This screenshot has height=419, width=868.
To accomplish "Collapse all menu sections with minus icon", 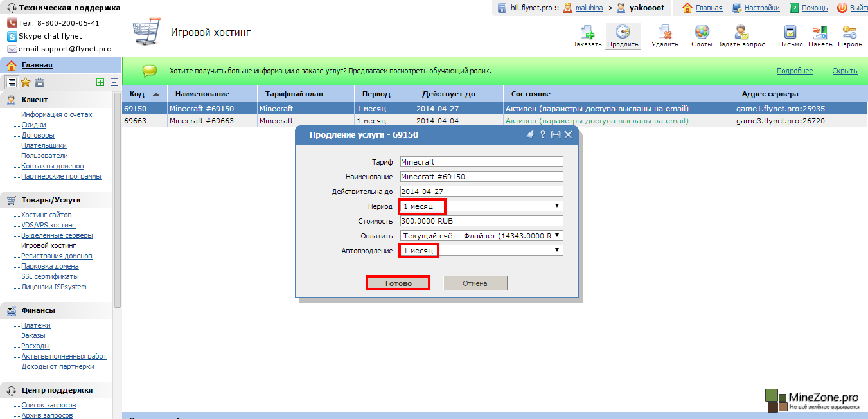I will (114, 82).
